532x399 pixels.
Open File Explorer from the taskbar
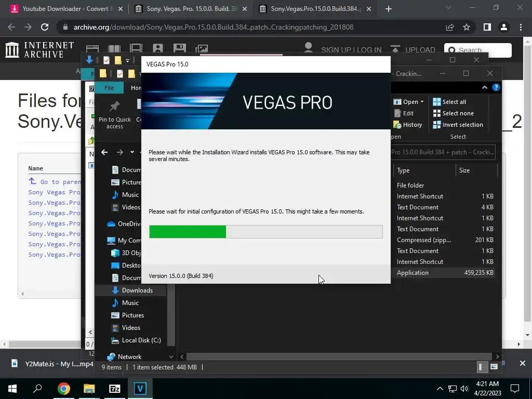89,389
